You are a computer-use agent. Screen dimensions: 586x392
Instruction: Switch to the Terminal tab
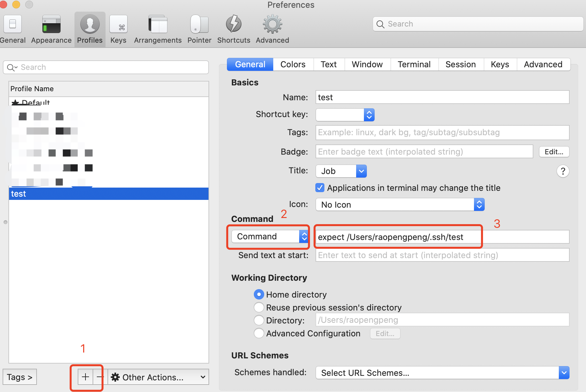(x=414, y=64)
